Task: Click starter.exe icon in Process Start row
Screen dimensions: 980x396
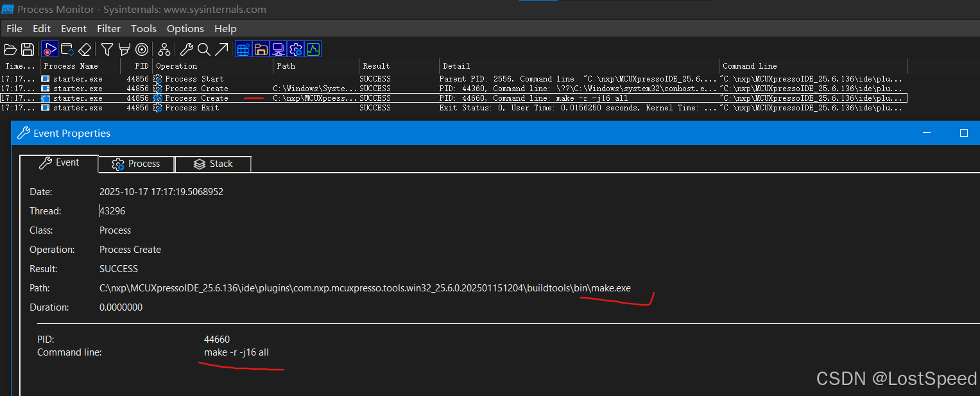Action: click(x=45, y=79)
